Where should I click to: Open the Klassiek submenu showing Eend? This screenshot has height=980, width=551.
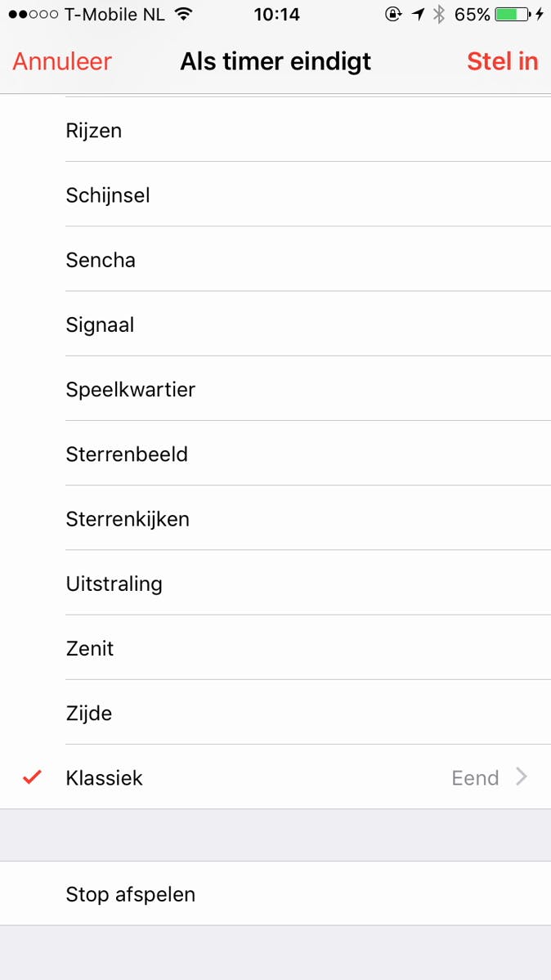(x=475, y=777)
